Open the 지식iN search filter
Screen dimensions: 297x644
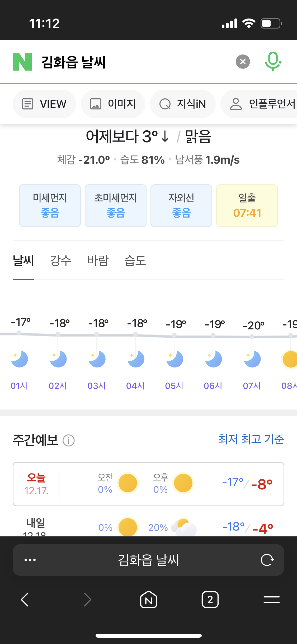pos(183,104)
